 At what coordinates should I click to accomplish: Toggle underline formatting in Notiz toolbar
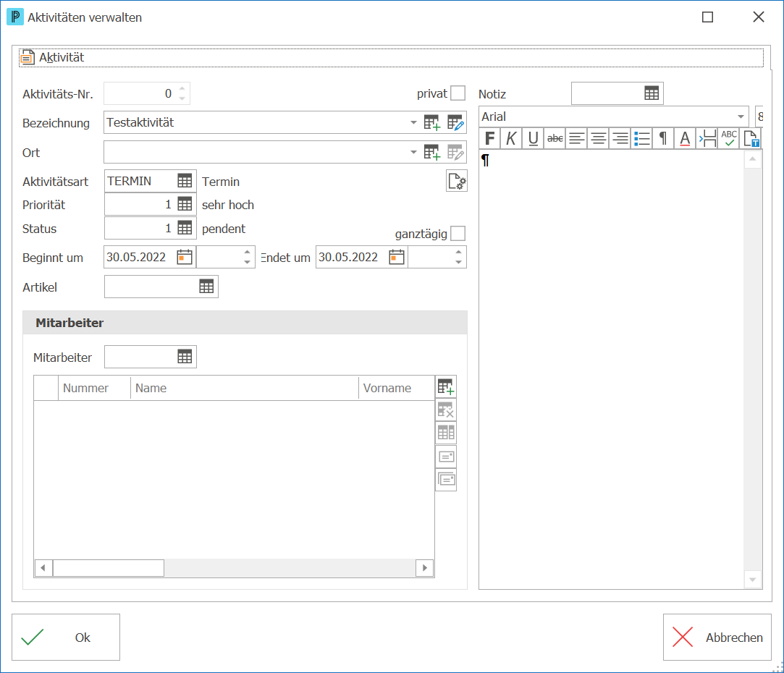(533, 138)
